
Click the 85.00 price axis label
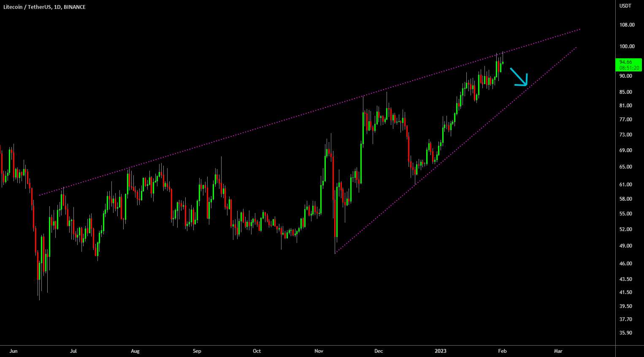click(x=625, y=92)
